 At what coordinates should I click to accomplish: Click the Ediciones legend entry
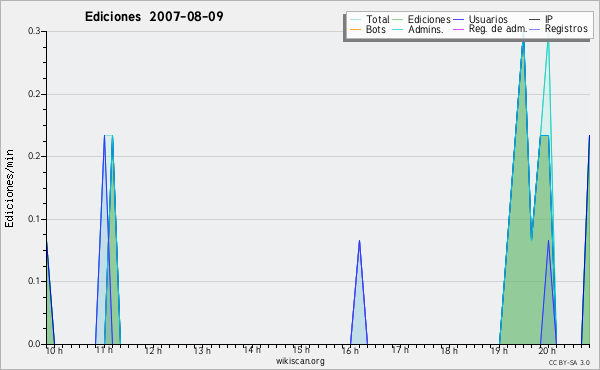click(422, 19)
